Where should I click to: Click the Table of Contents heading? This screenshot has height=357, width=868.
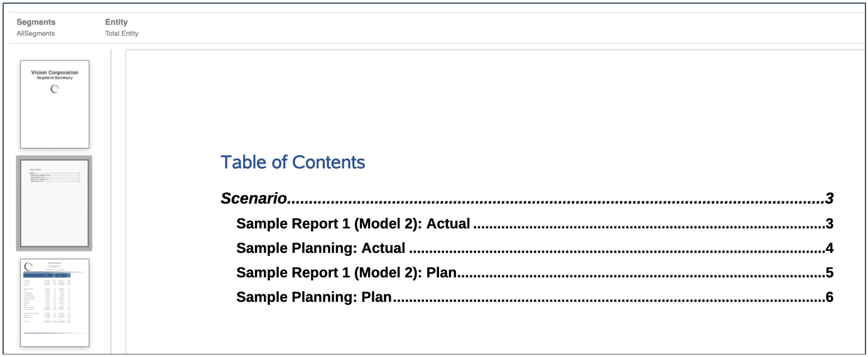[x=293, y=162]
